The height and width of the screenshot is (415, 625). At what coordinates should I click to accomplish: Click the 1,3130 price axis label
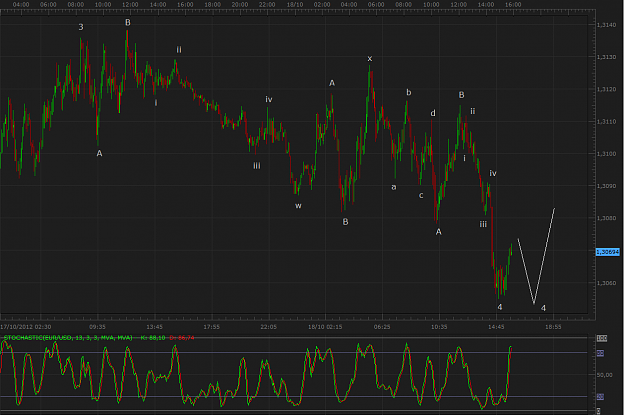(x=606, y=57)
